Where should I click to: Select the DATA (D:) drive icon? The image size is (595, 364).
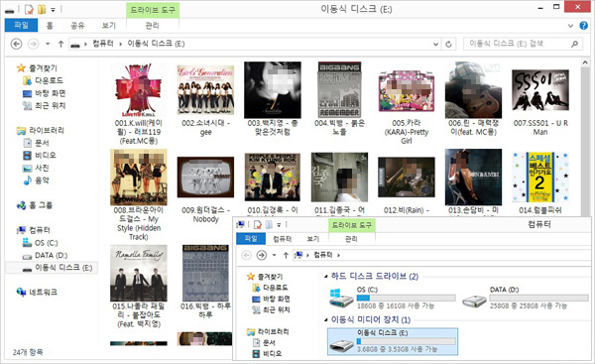point(474,301)
